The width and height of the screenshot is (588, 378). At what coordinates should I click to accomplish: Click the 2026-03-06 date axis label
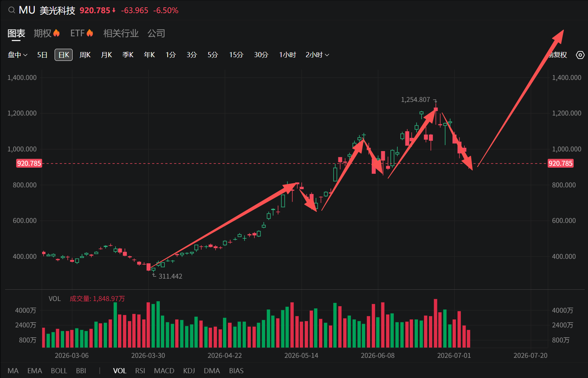(x=72, y=355)
